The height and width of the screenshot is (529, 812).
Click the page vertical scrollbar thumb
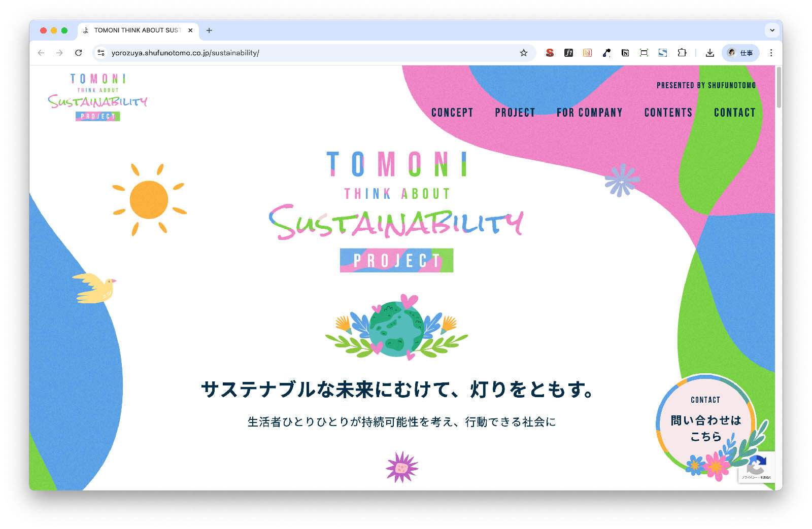(x=779, y=87)
